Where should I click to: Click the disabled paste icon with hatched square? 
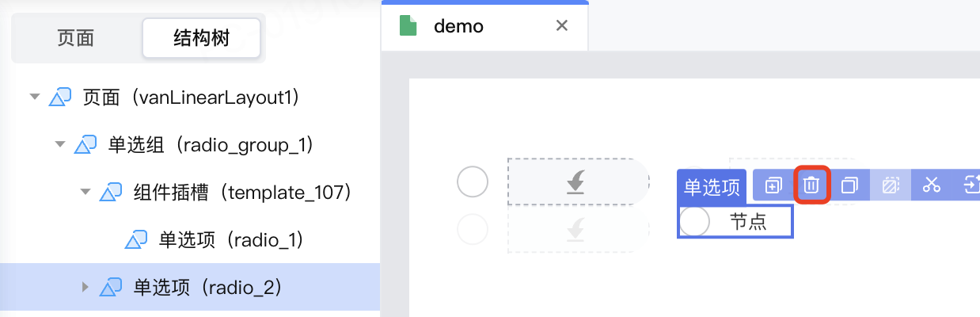pos(891,185)
